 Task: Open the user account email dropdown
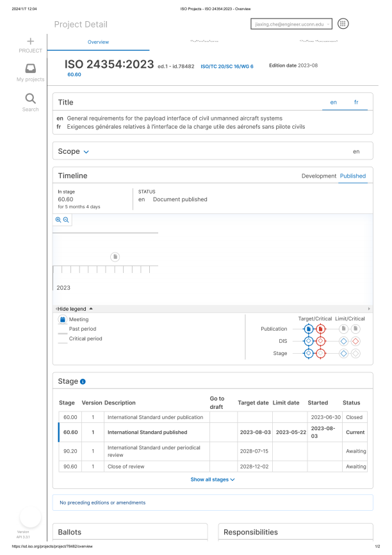click(x=293, y=24)
